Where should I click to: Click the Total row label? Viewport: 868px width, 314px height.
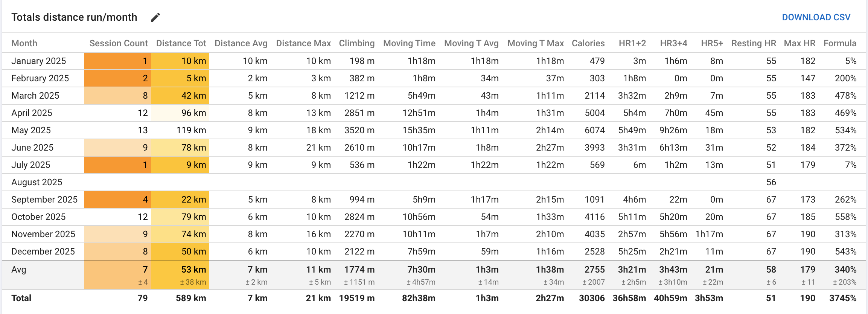click(x=21, y=298)
